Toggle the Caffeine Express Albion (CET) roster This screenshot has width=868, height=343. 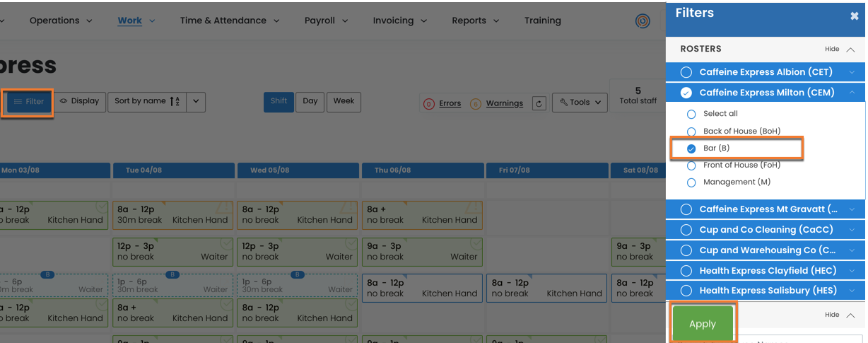pos(686,72)
